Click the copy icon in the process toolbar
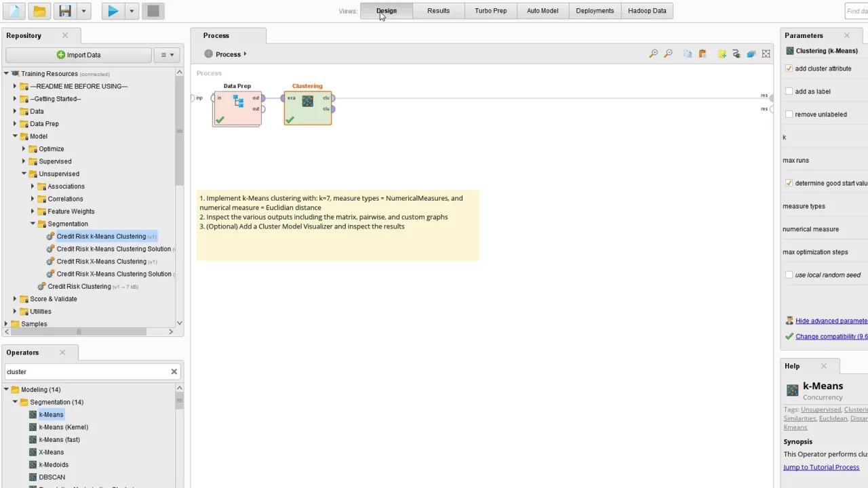The height and width of the screenshot is (488, 868). [688, 54]
